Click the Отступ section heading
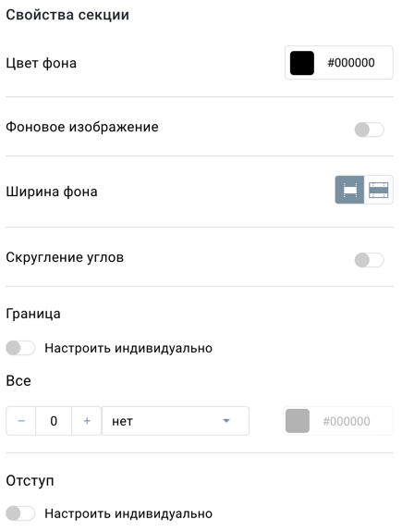The height and width of the screenshot is (532, 402). 30,481
